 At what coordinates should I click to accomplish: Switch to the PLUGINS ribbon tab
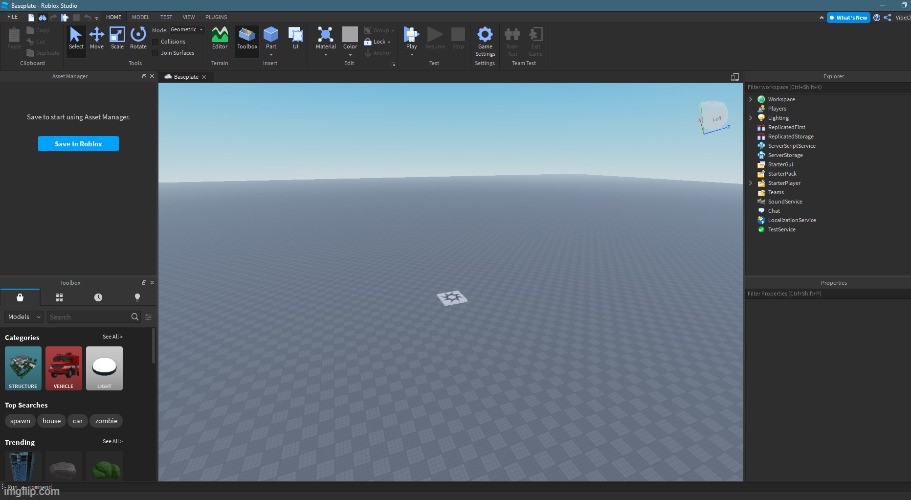pyautogui.click(x=216, y=17)
